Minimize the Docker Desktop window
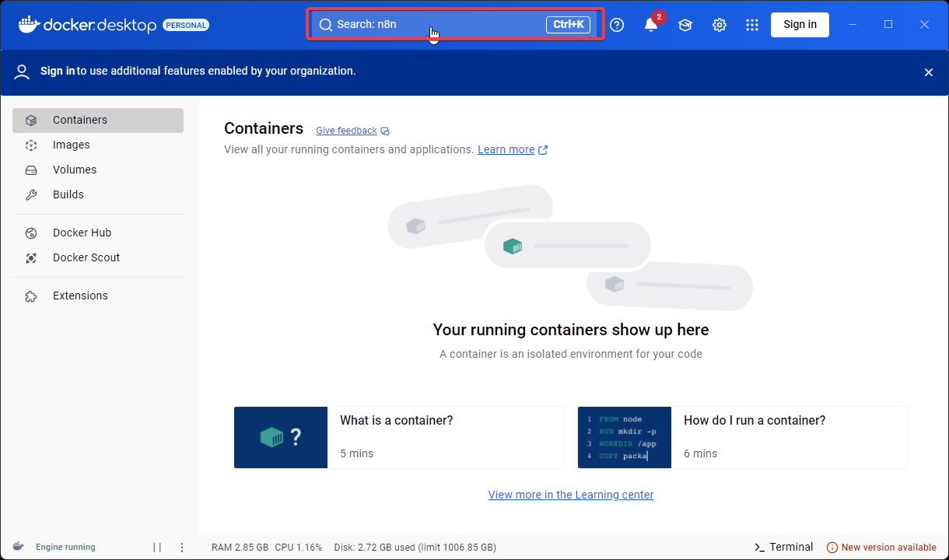 [x=853, y=25]
